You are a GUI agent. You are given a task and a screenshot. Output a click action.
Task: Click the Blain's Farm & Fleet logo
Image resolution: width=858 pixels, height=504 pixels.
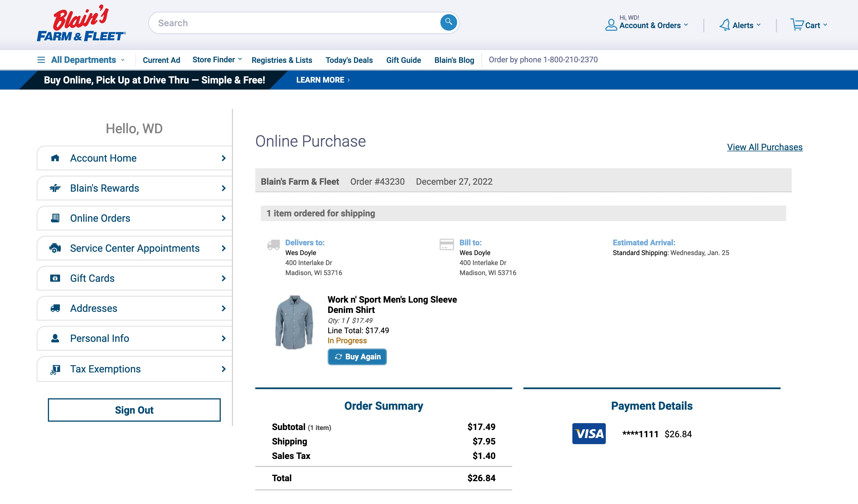point(81,23)
